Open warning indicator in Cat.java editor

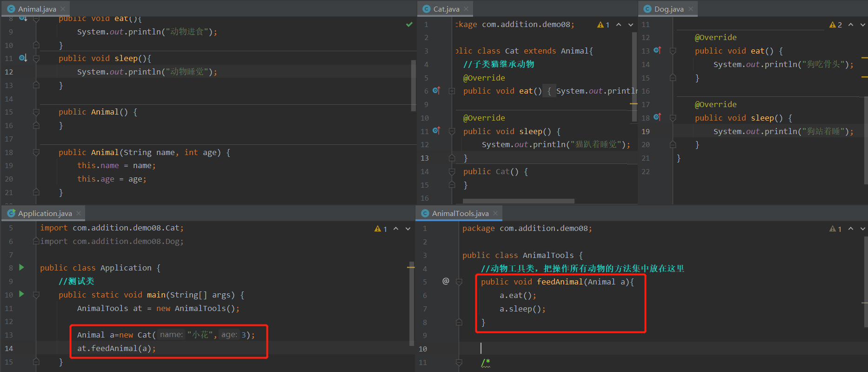pos(603,25)
